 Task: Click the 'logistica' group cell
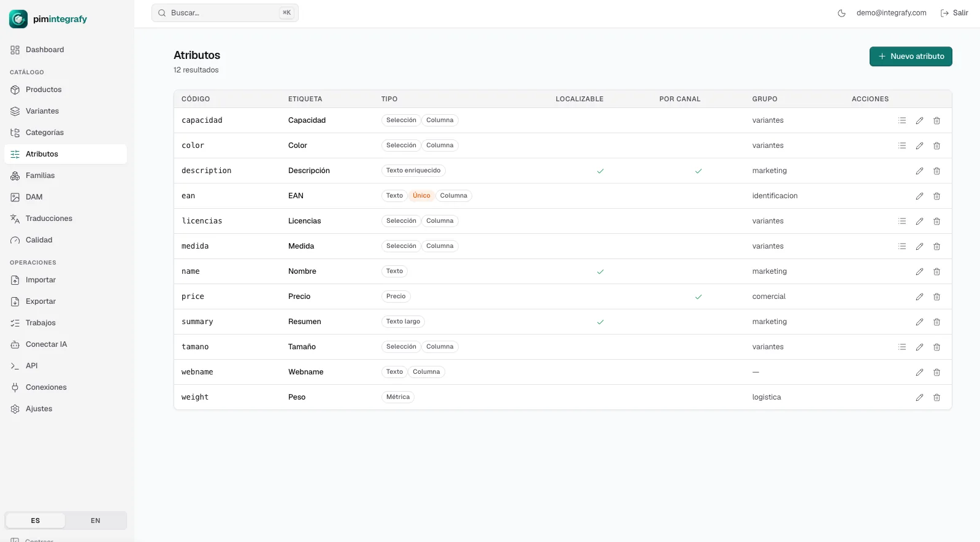[x=767, y=397]
